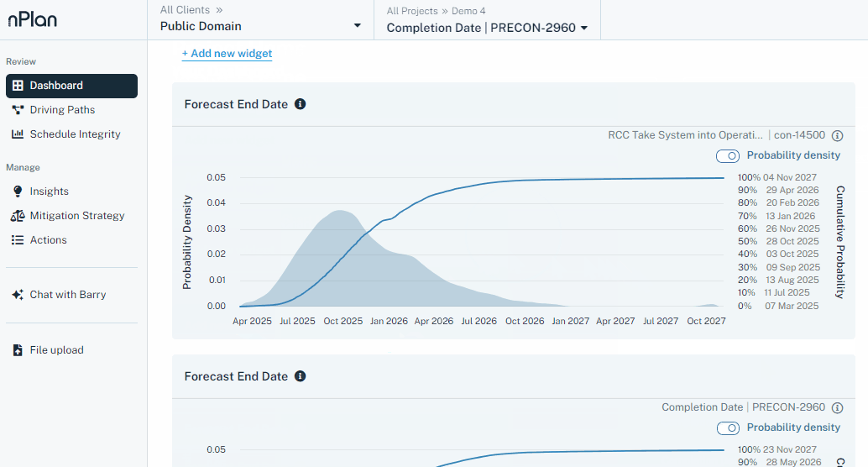
Task: Click info icon next to con-14500
Action: click(x=838, y=135)
